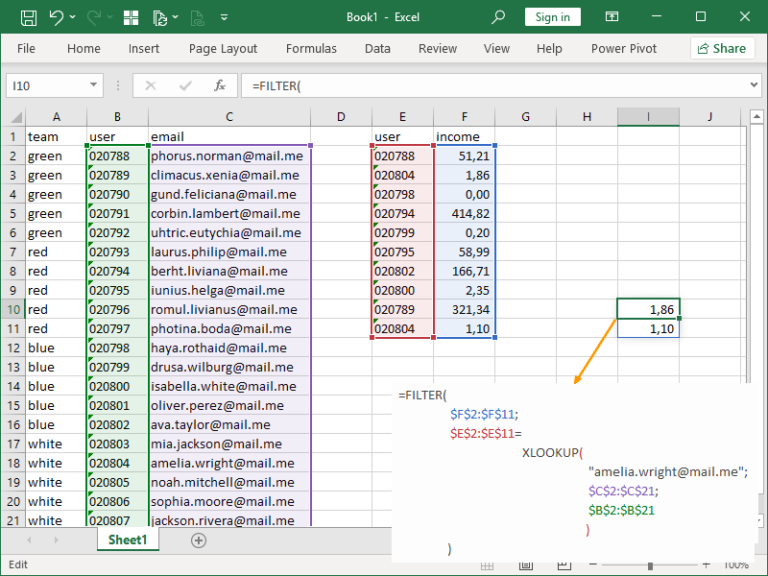768x576 pixels.
Task: Select row 10 header
Action: point(13,310)
